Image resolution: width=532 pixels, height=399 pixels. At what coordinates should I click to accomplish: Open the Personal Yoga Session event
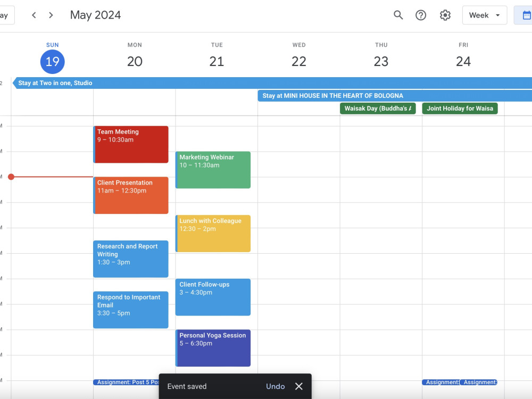coord(212,348)
